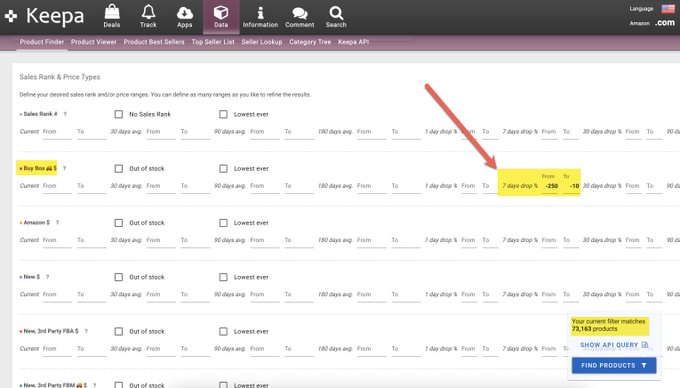Enable New, 3rd Party FBA Out of stock checkbox
680x388 pixels.
[x=118, y=331]
